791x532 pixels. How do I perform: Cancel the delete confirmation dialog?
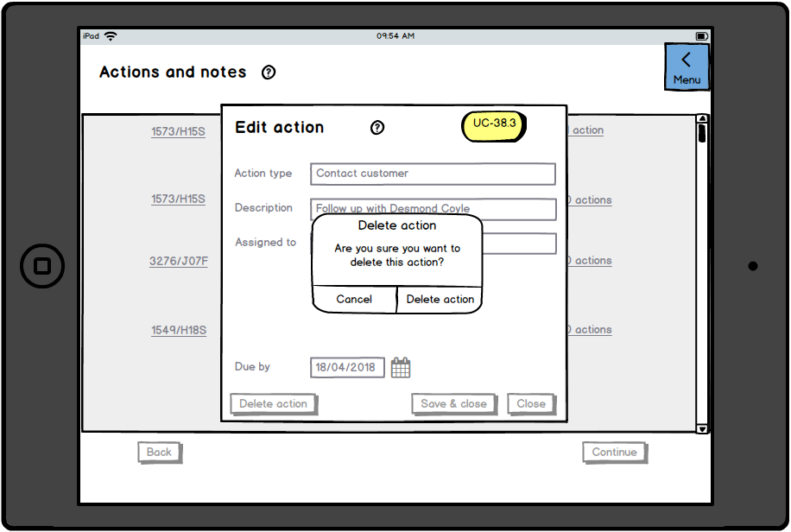pos(354,300)
